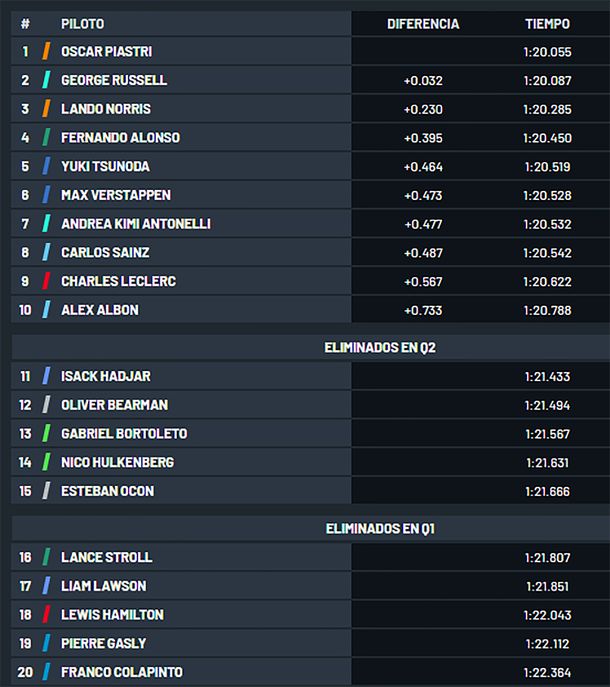The height and width of the screenshot is (687, 610).
Task: Click the ELIMINADOS EN Q1 section header
Action: (x=380, y=528)
